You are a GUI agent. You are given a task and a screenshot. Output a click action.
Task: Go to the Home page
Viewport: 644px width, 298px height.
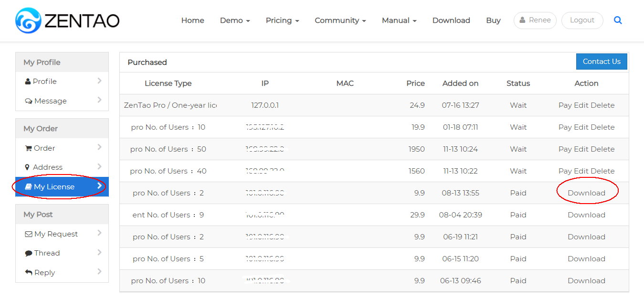(193, 21)
